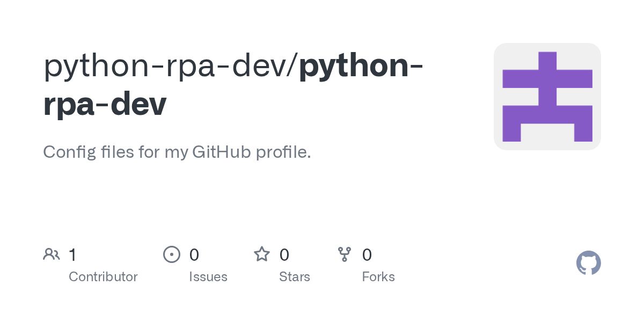Select the "Forks" label

click(x=378, y=277)
